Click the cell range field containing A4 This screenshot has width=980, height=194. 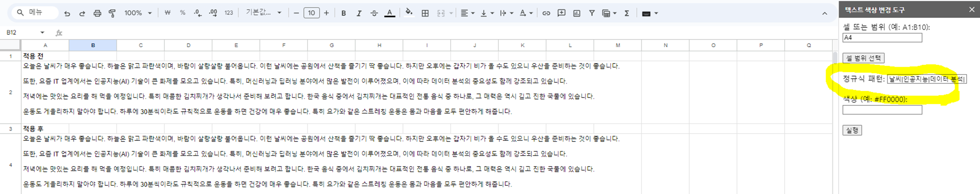point(882,38)
